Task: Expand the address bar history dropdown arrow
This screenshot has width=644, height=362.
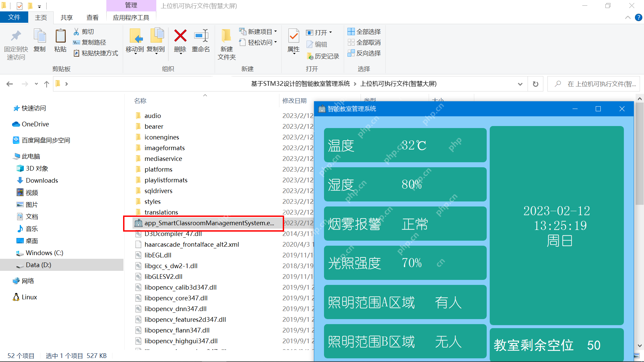Action: [520, 84]
